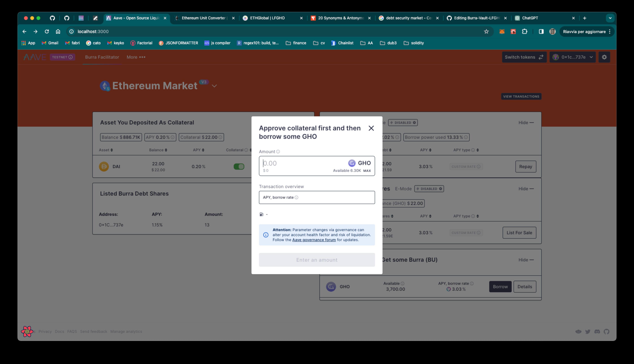Expand the Ethereum Market selector chevron
Image resolution: width=634 pixels, height=364 pixels.
pos(214,86)
